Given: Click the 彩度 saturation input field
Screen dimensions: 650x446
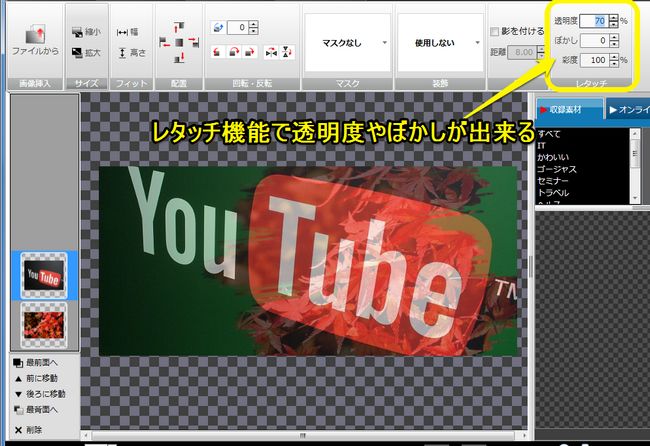Looking at the screenshot, I should pos(594,60).
